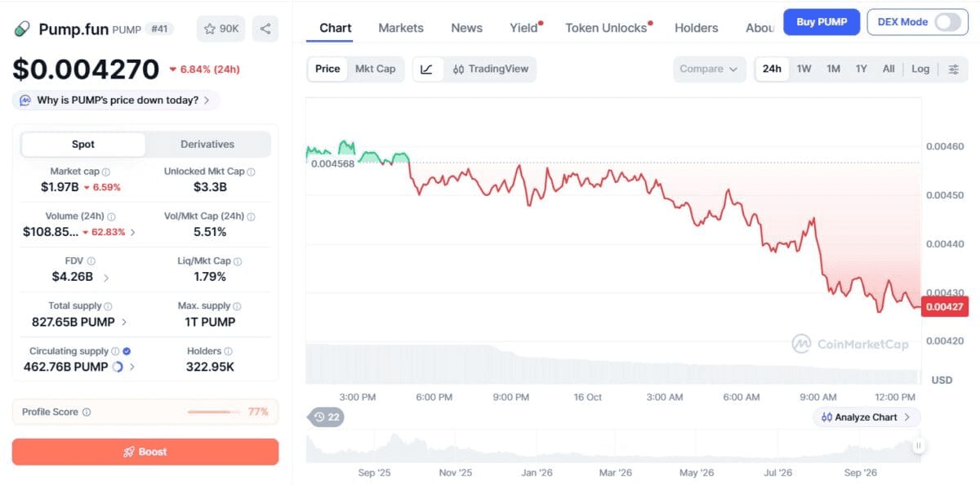Switch to TradingView candlestick chart
Viewport: 980px width, 486px height.
pyautogui.click(x=490, y=69)
